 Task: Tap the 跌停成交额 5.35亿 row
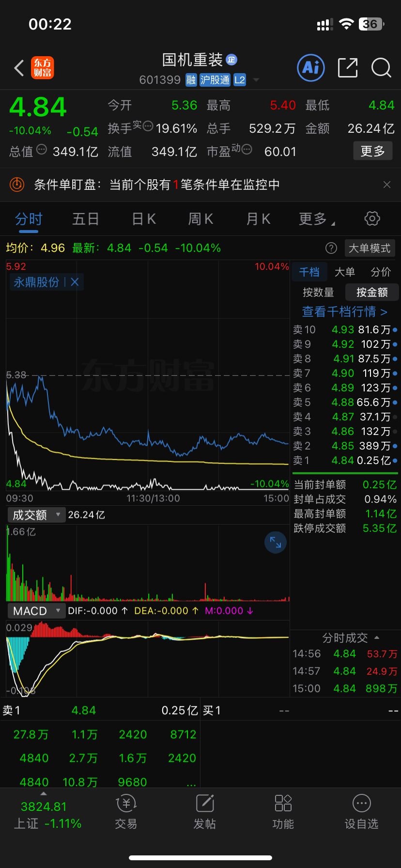[x=345, y=528]
